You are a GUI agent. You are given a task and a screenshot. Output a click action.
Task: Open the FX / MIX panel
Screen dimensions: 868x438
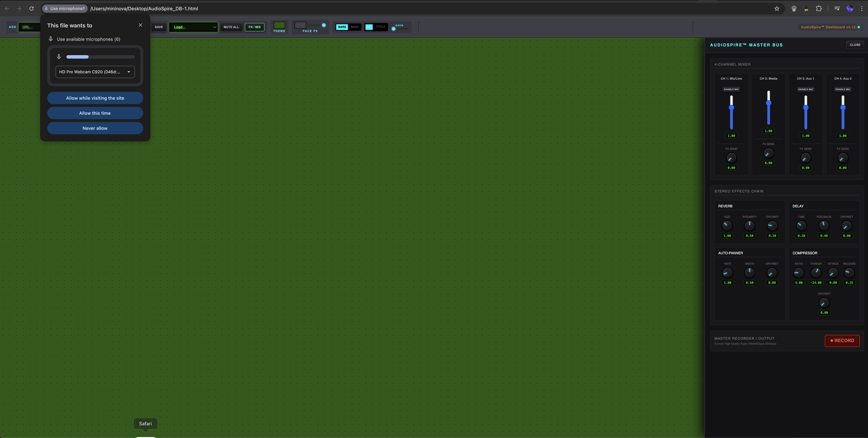(254, 27)
